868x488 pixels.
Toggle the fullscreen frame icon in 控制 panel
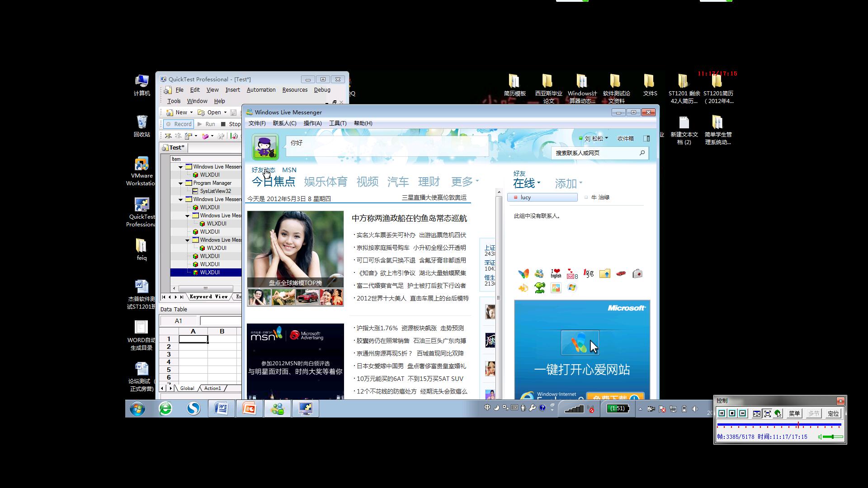767,413
